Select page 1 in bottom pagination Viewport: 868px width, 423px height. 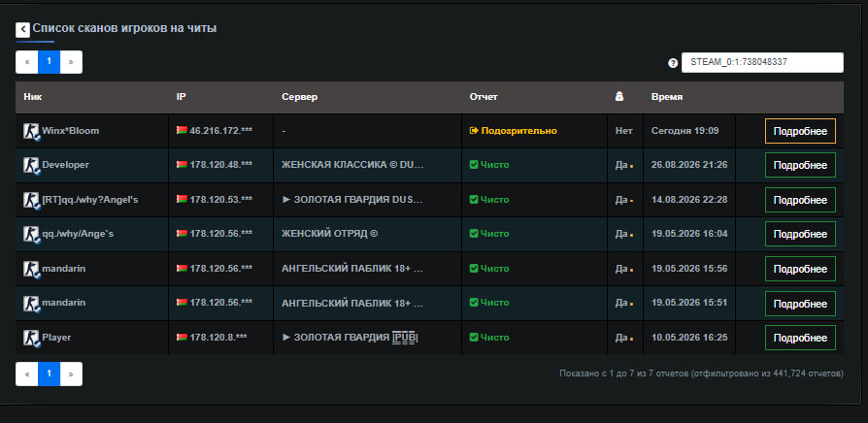[x=50, y=374]
